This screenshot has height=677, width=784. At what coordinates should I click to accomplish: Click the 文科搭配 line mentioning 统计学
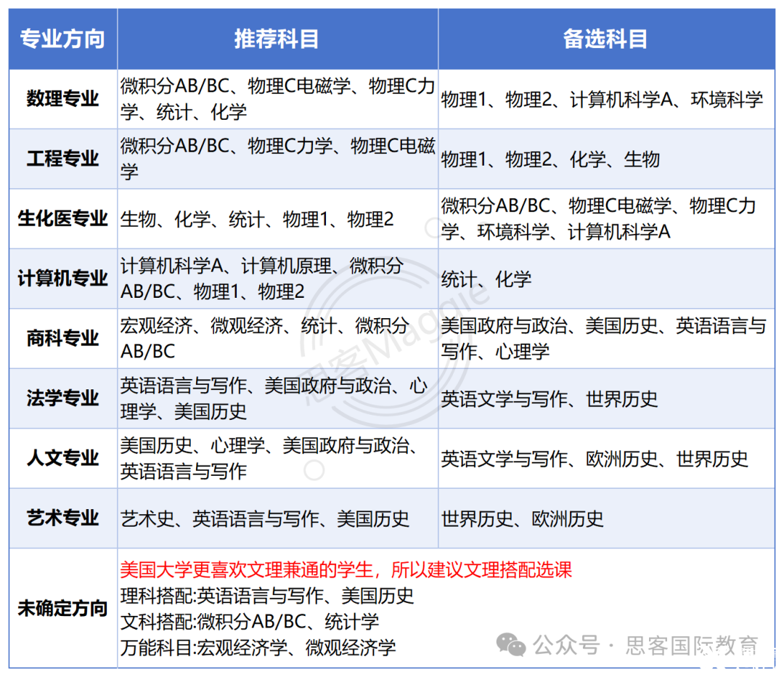(249, 622)
